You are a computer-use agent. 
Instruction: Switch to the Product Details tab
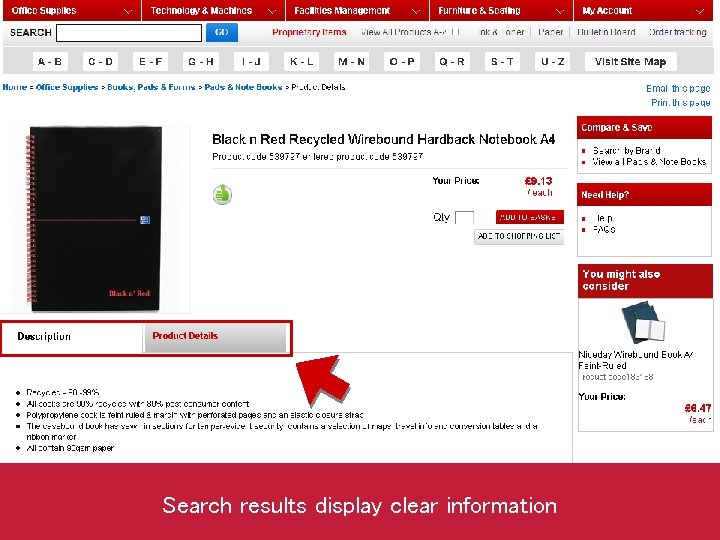point(215,337)
